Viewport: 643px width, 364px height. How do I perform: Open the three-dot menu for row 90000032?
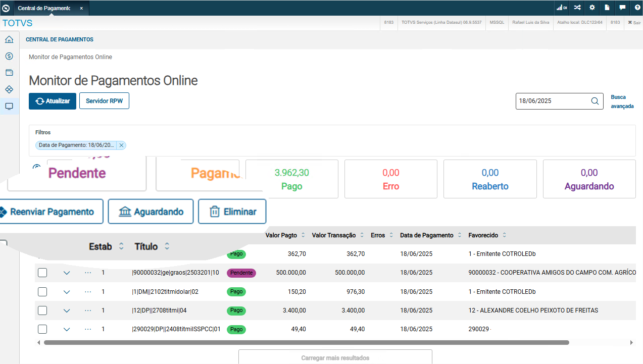(88, 273)
